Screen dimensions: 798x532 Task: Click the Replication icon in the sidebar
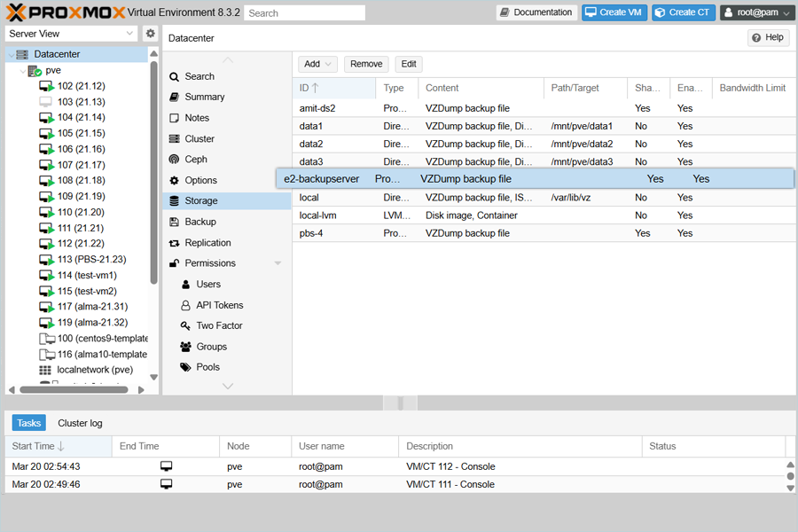[175, 243]
